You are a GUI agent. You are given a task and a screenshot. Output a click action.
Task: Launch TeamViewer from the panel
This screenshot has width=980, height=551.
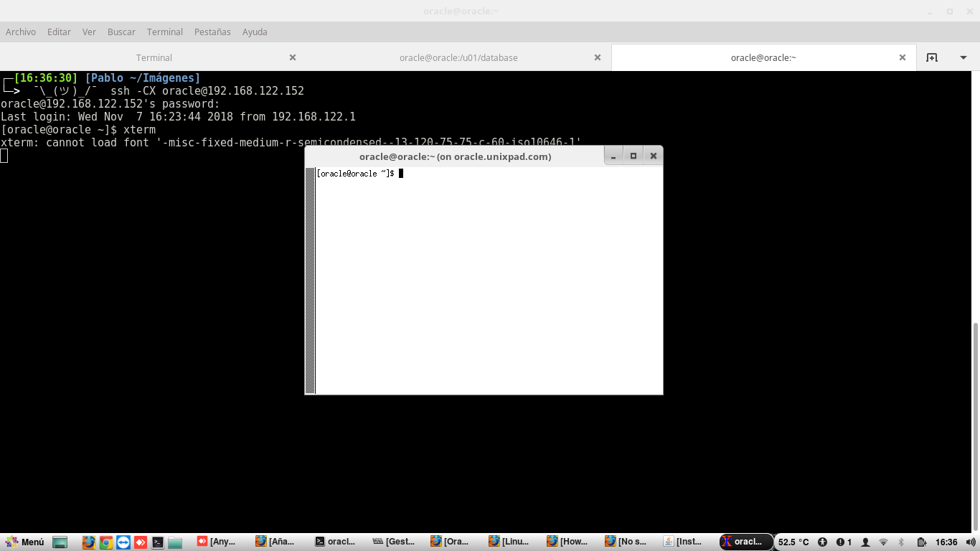pos(123,542)
